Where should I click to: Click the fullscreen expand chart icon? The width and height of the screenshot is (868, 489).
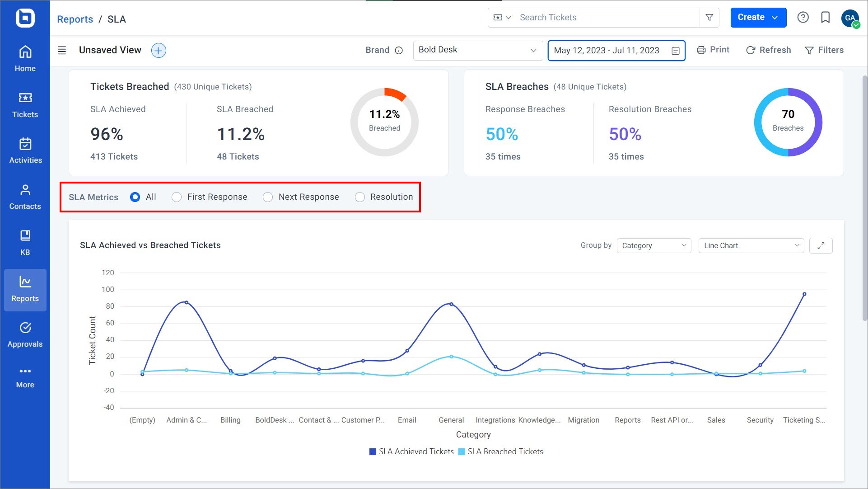821,245
